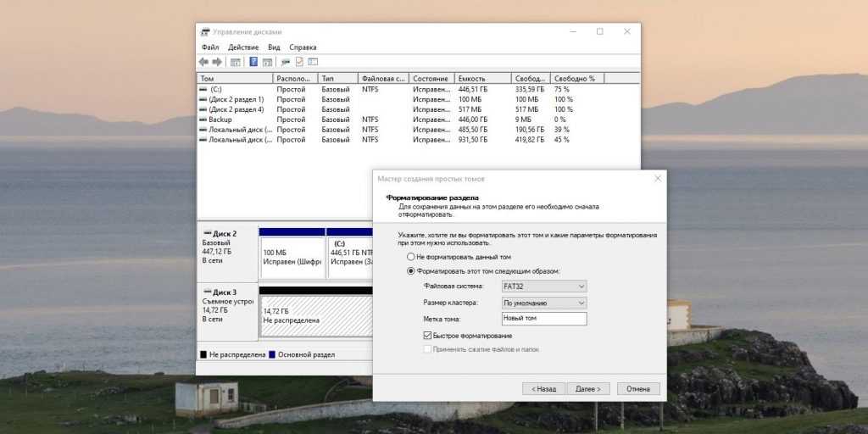This screenshot has height=434, width=868.
Task: Click the Disk Management app icon in title bar
Action: tap(205, 31)
